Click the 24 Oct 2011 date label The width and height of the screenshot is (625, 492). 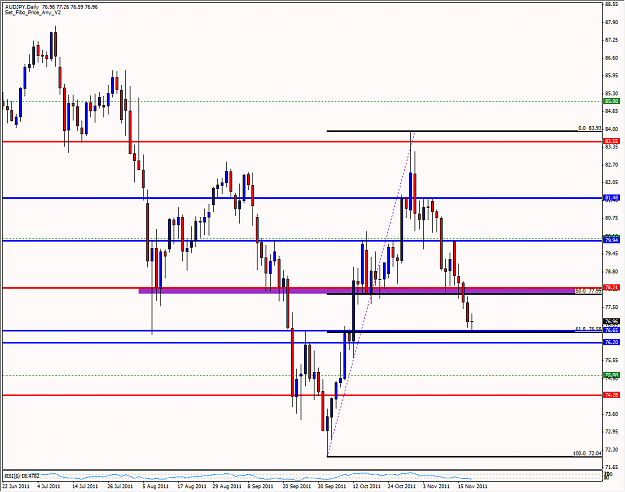click(x=402, y=486)
